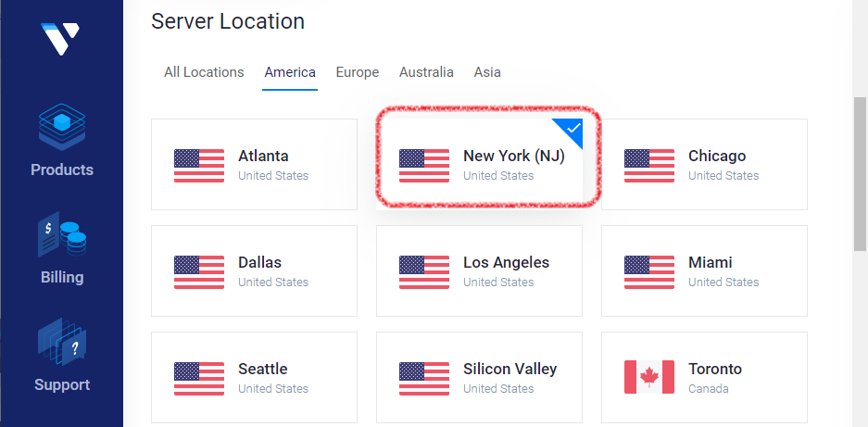The image size is (868, 427).
Task: Click the US flag next to Atlanta
Action: pyautogui.click(x=199, y=166)
